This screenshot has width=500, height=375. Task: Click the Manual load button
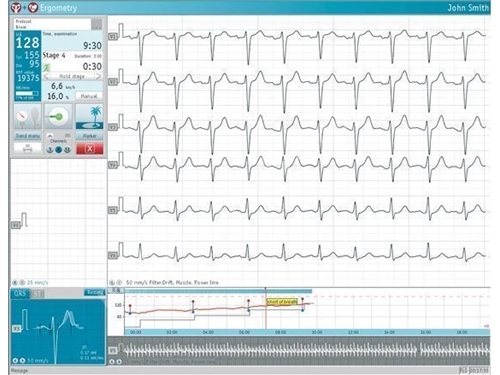[x=89, y=96]
